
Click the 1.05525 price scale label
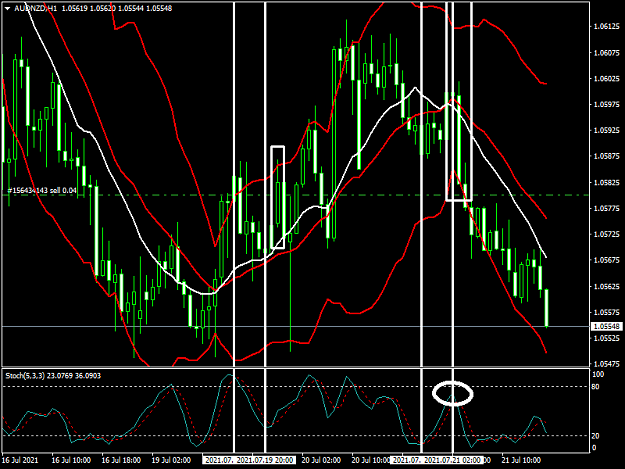(607, 338)
